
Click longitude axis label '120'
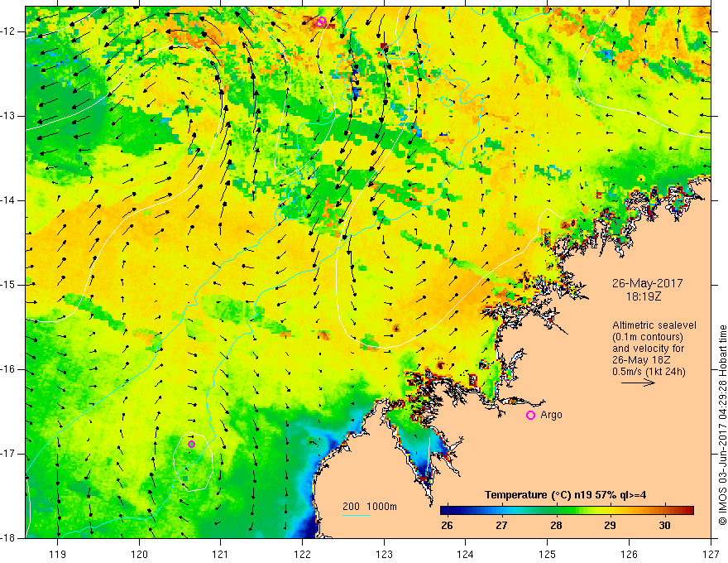(x=139, y=554)
